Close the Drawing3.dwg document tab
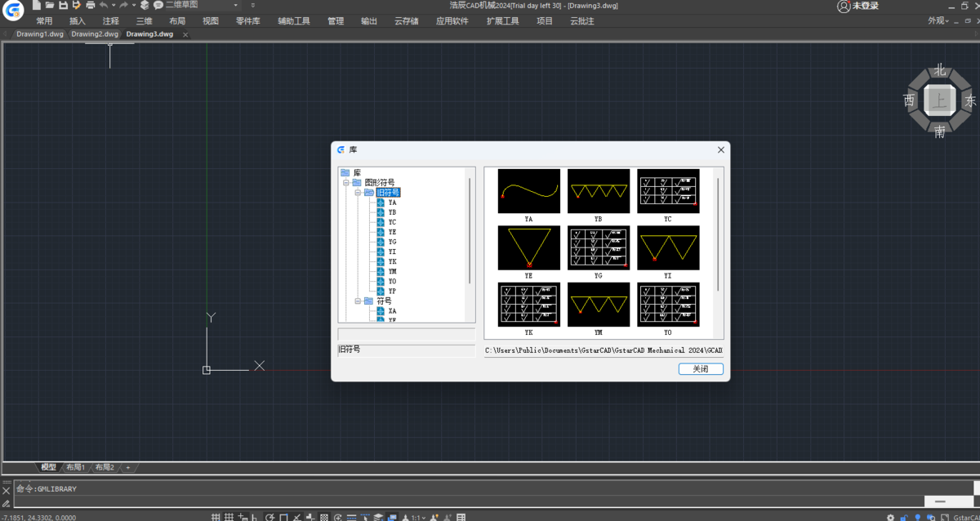 [x=185, y=35]
